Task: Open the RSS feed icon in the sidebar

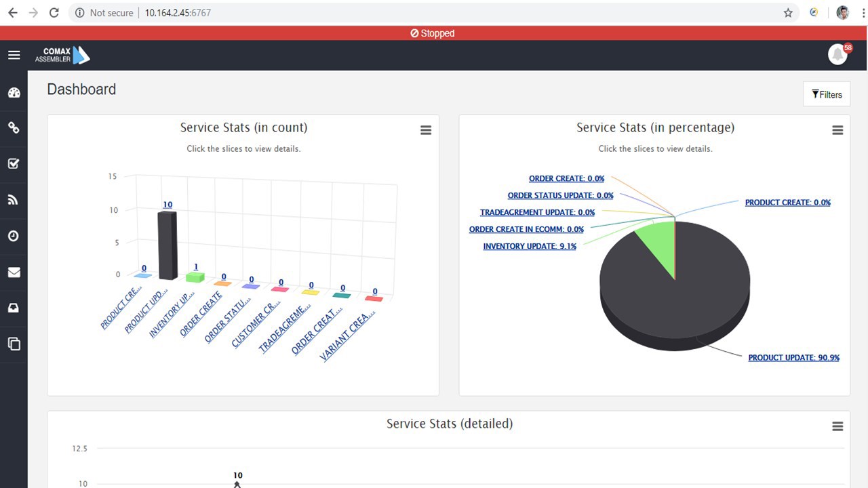Action: 14,199
